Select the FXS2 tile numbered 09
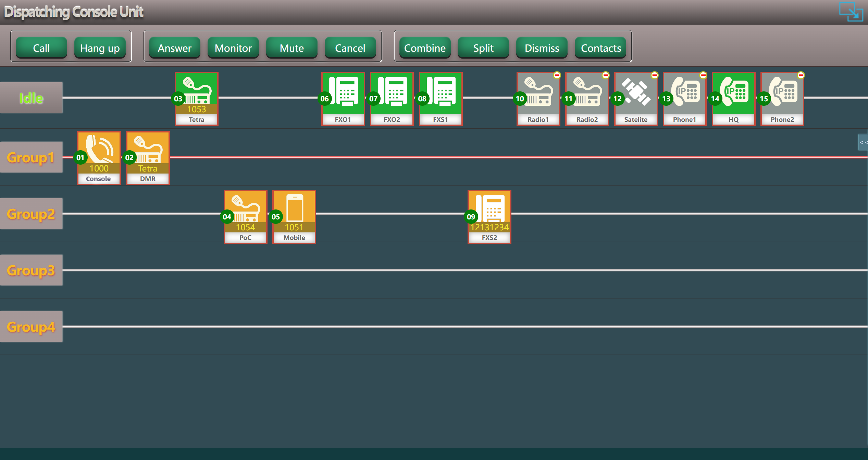 [x=489, y=216]
